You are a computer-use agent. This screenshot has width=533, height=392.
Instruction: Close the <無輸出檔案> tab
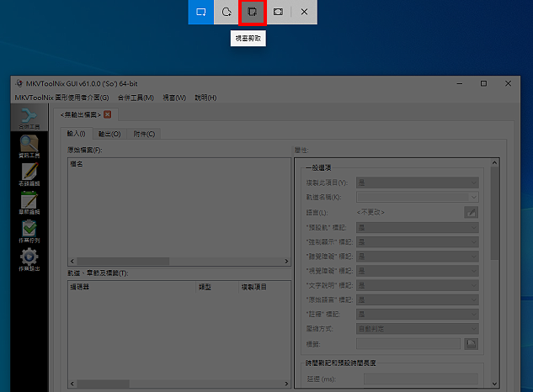108,114
